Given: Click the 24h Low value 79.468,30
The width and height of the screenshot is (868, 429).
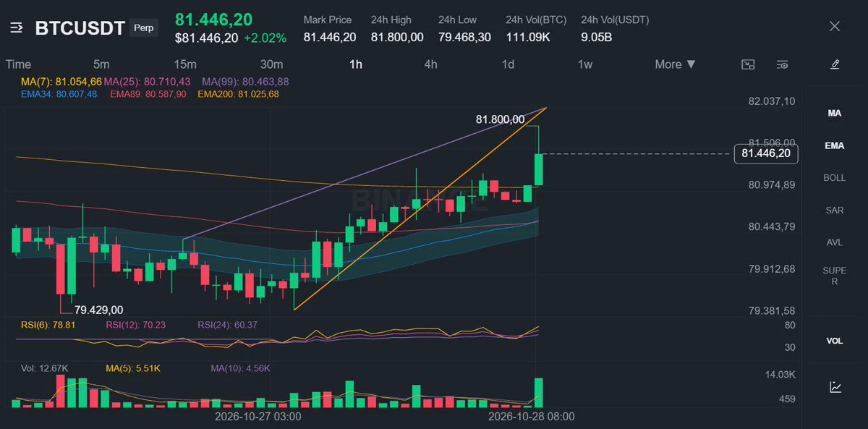Looking at the screenshot, I should click(464, 37).
